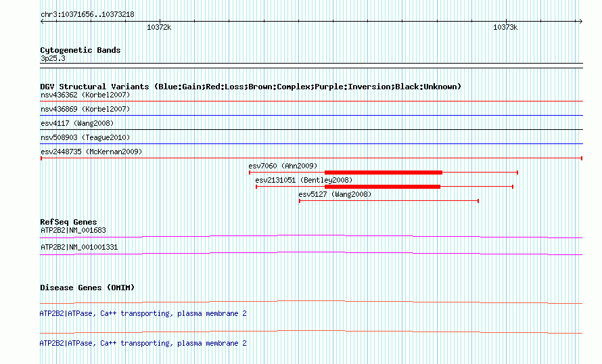Open variant esv2131051 (Bentley2008) label

point(304,180)
